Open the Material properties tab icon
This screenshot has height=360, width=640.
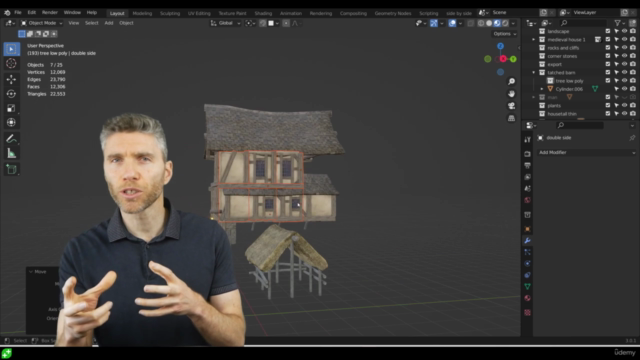(x=527, y=298)
